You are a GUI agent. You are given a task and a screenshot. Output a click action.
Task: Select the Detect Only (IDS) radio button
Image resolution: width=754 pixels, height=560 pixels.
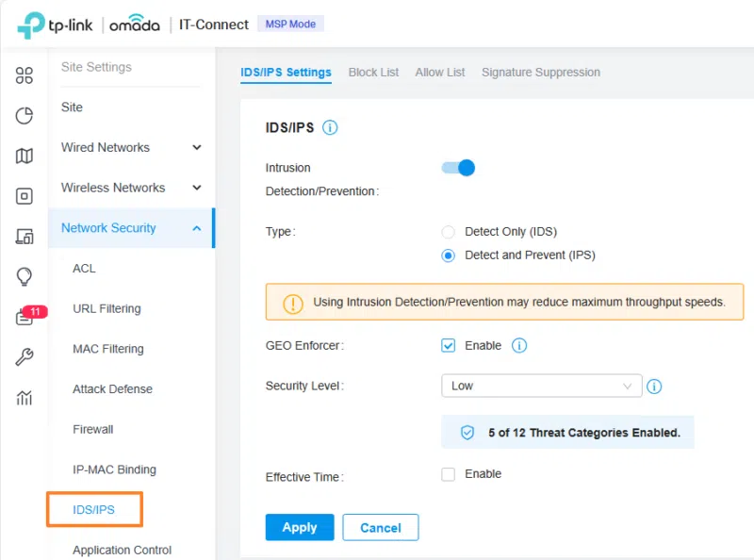[449, 231]
